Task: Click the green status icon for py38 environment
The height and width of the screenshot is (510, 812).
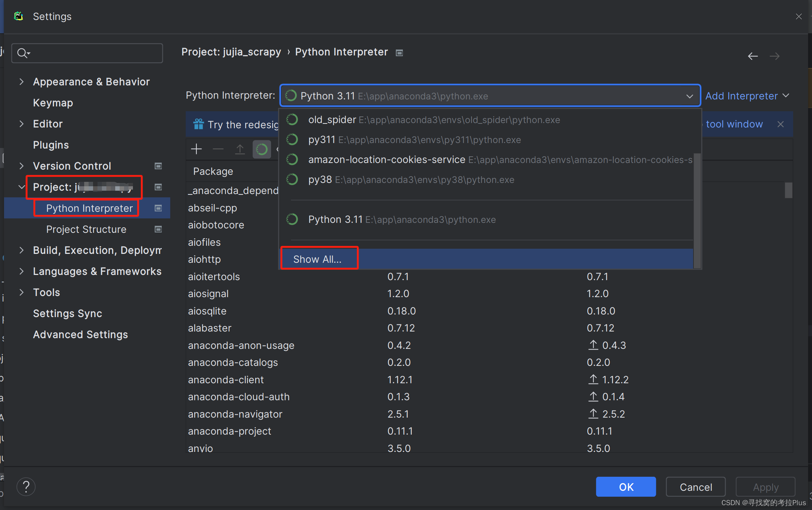Action: pyautogui.click(x=292, y=179)
